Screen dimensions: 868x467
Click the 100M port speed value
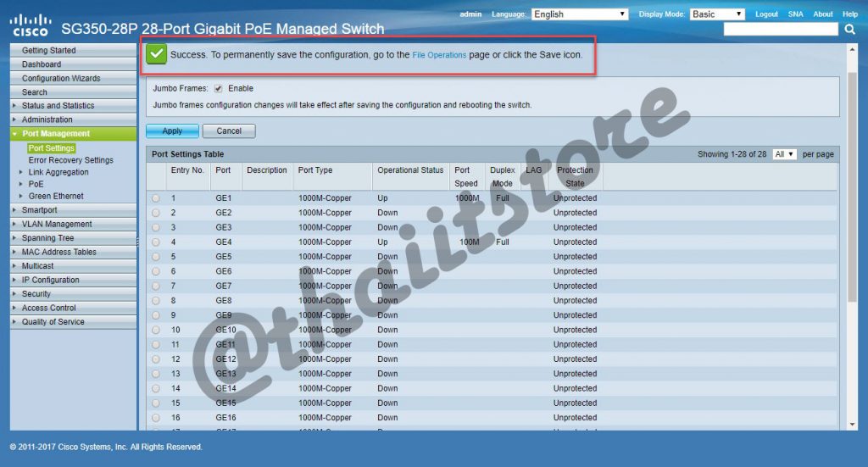pos(469,242)
